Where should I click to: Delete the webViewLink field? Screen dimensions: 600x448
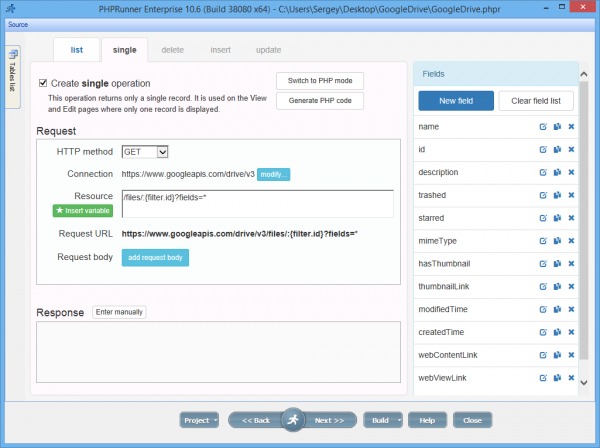coord(571,378)
